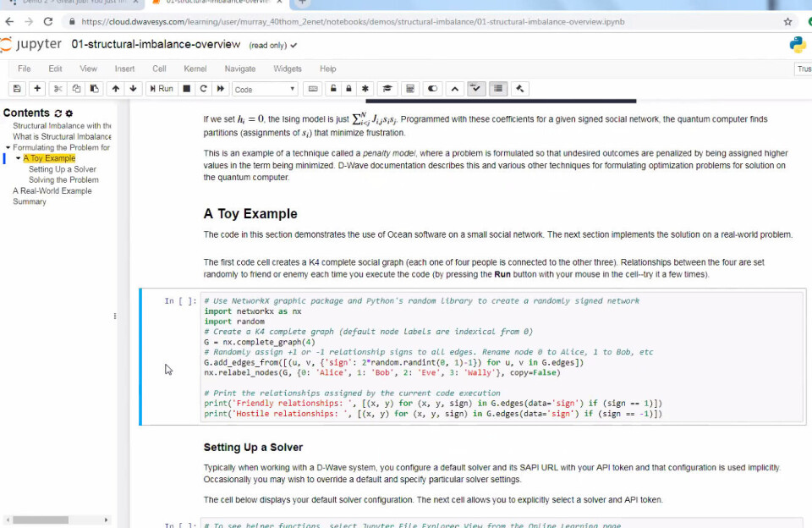Toggle the checkmark spellcheck toolbar button
Viewport: 812px width, 528px height.
476,89
